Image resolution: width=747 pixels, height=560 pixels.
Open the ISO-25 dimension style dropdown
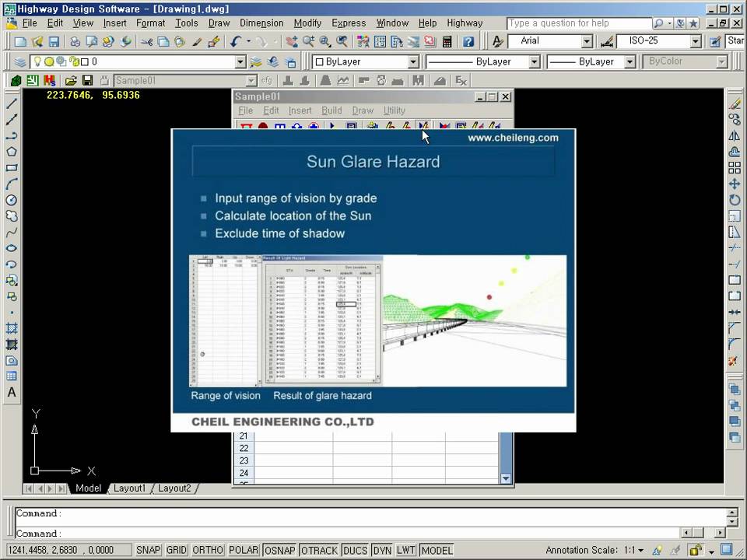click(x=696, y=41)
